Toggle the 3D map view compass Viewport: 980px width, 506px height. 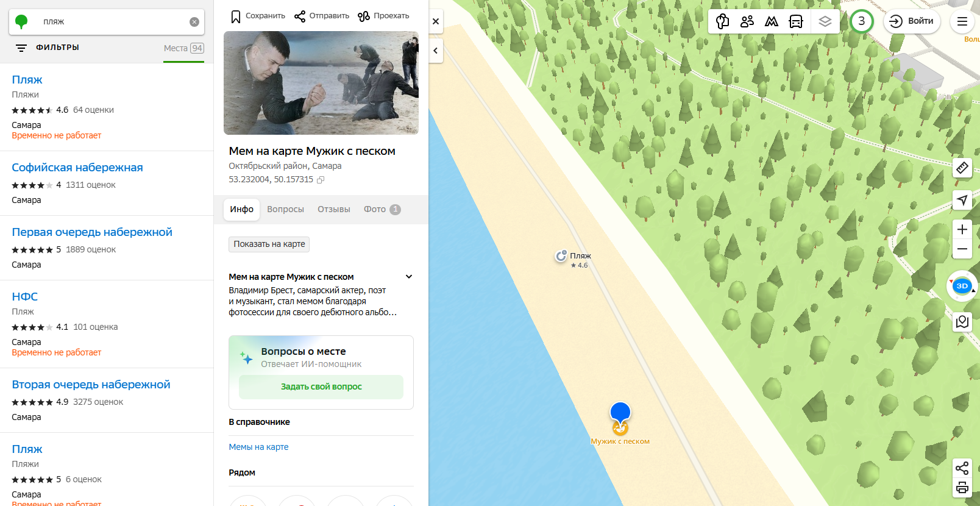tap(962, 286)
